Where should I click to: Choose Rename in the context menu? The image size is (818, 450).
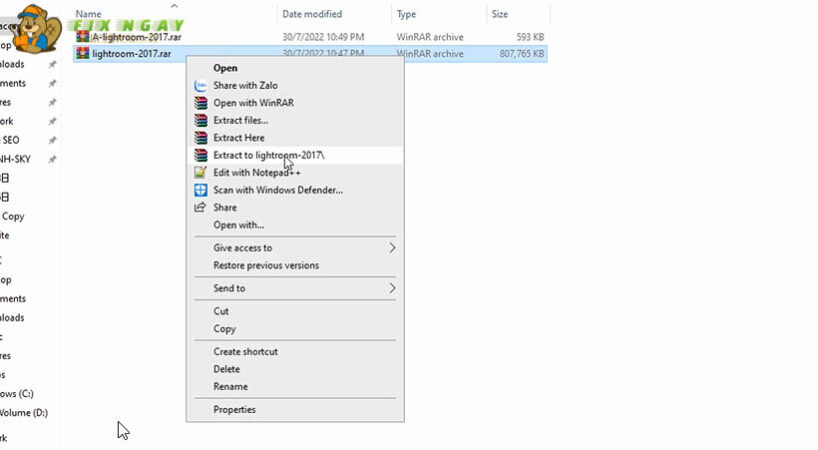coord(230,386)
